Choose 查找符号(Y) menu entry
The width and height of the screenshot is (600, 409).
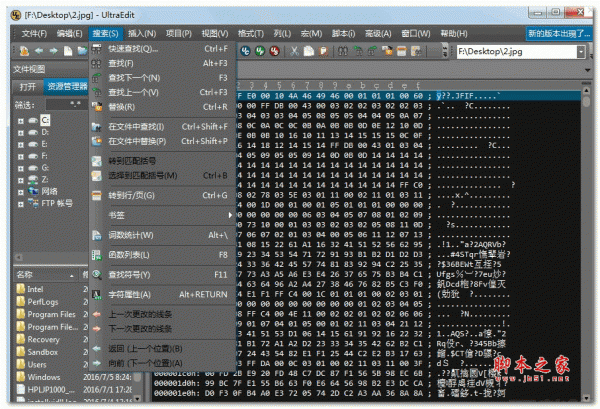coord(163,275)
